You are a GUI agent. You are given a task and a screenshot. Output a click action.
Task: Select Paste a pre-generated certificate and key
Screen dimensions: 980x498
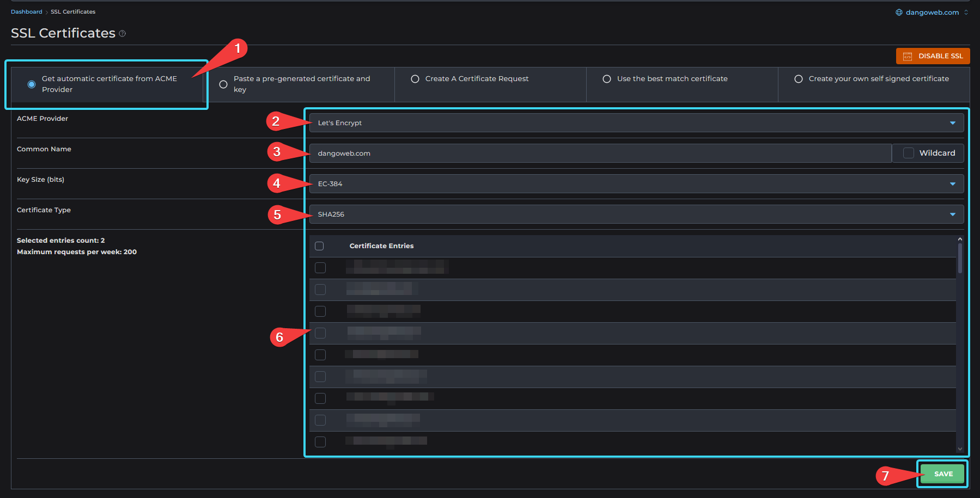tap(223, 84)
